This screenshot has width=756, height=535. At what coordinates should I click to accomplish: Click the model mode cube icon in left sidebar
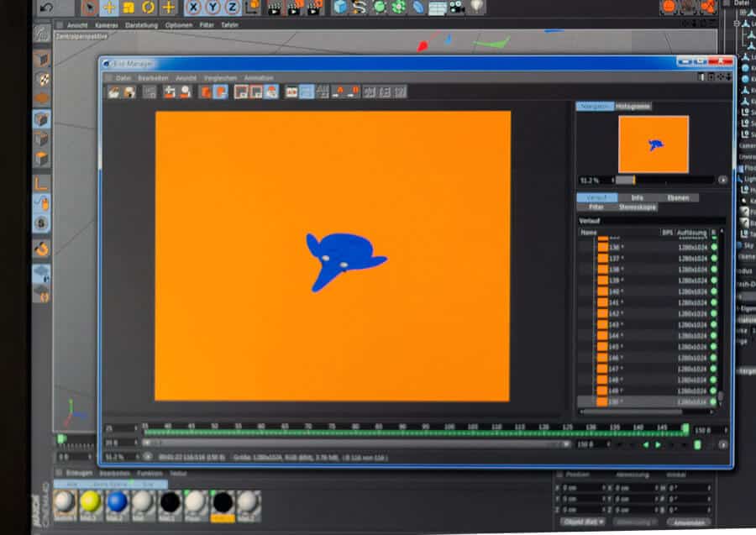[41, 59]
